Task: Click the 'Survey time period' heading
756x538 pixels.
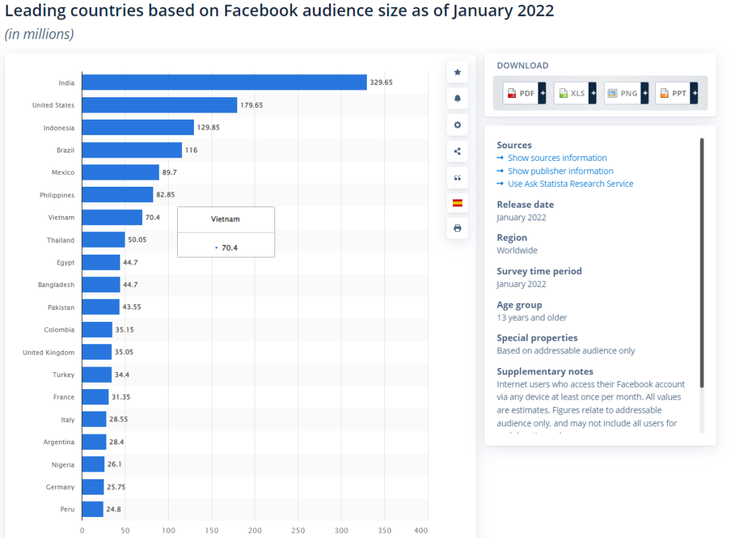Action: click(539, 271)
